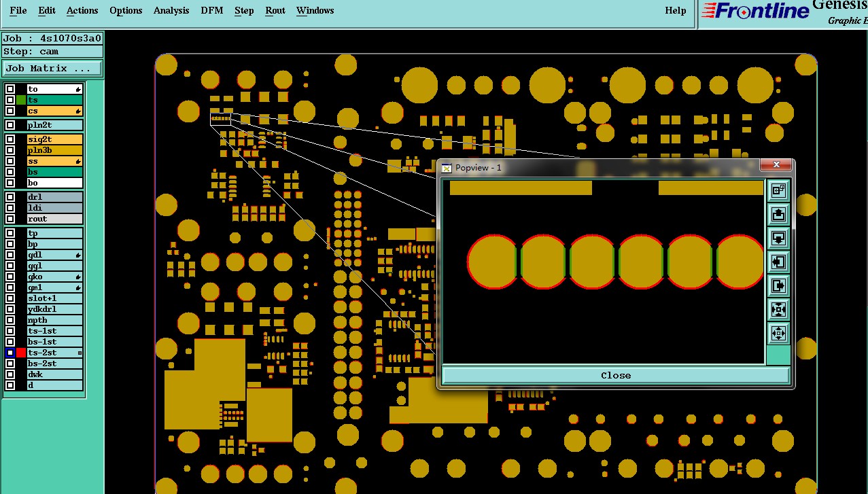Screen dimensions: 868x494
Task: Select the 'tp' layer name
Action: (54, 233)
